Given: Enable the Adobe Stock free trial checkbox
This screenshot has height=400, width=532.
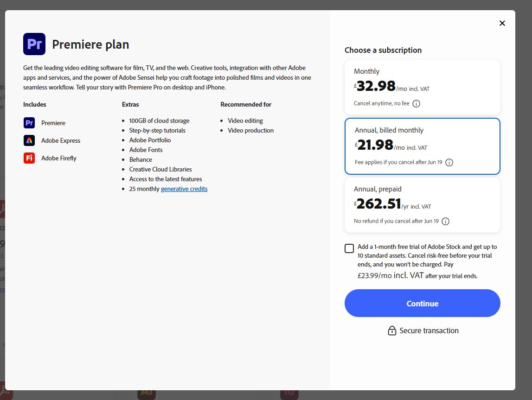Looking at the screenshot, I should pos(349,248).
